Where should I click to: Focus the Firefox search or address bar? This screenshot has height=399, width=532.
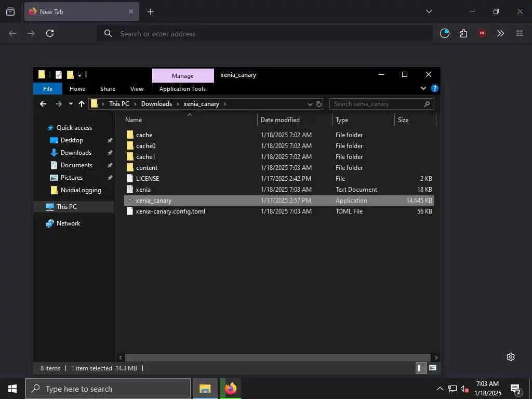tap(264, 34)
